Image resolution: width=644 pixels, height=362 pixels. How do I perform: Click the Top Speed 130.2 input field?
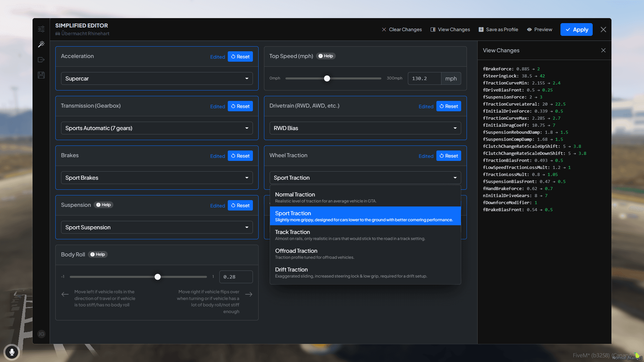click(x=424, y=78)
